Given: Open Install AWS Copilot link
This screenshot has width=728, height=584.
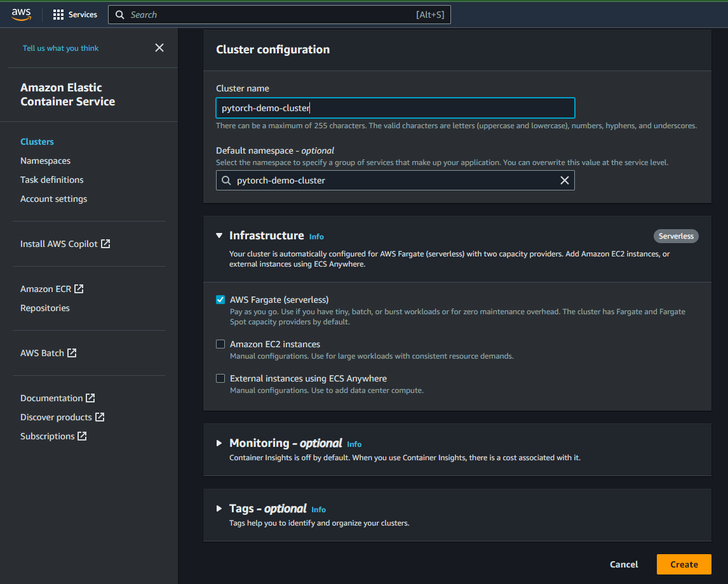Looking at the screenshot, I should [x=59, y=244].
